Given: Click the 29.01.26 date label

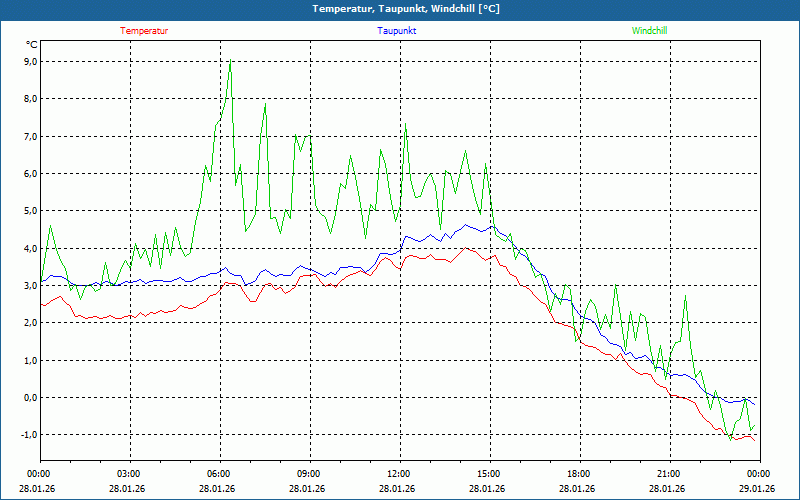Looking at the screenshot, I should coord(758,489).
